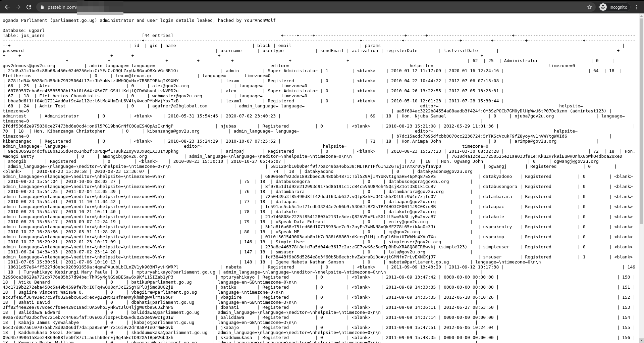This screenshot has width=644, height=343.
Task: Bookmark this page with the star icon
Action: click(590, 7)
